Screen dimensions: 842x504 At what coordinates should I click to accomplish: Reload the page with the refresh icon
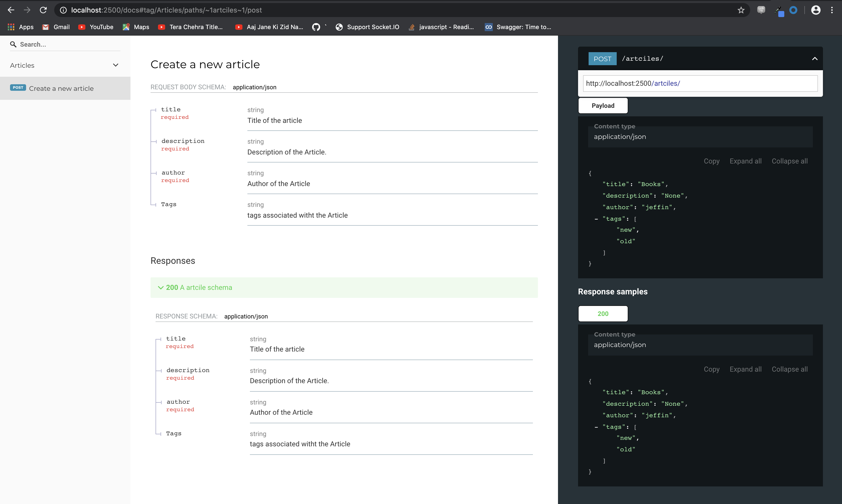pos(43,10)
